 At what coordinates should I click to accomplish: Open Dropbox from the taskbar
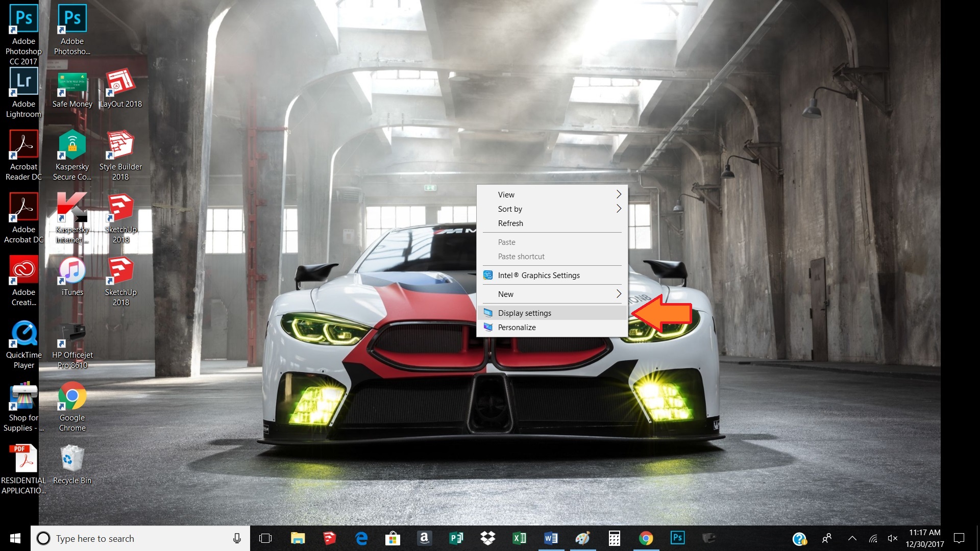click(x=487, y=538)
